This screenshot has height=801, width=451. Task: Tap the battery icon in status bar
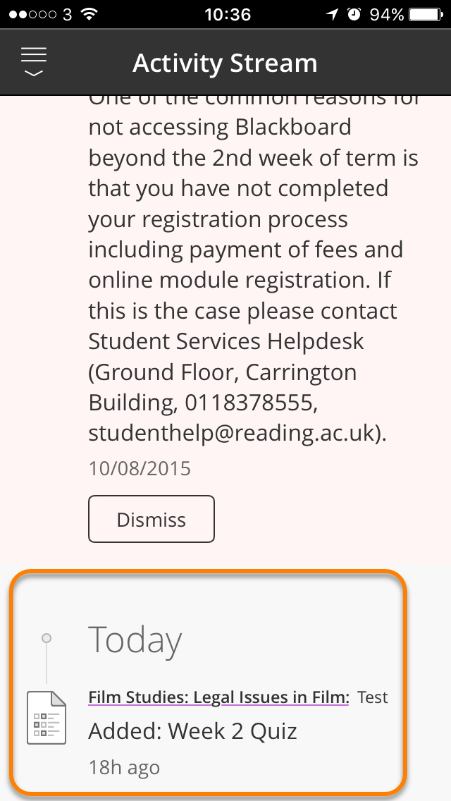(x=426, y=14)
